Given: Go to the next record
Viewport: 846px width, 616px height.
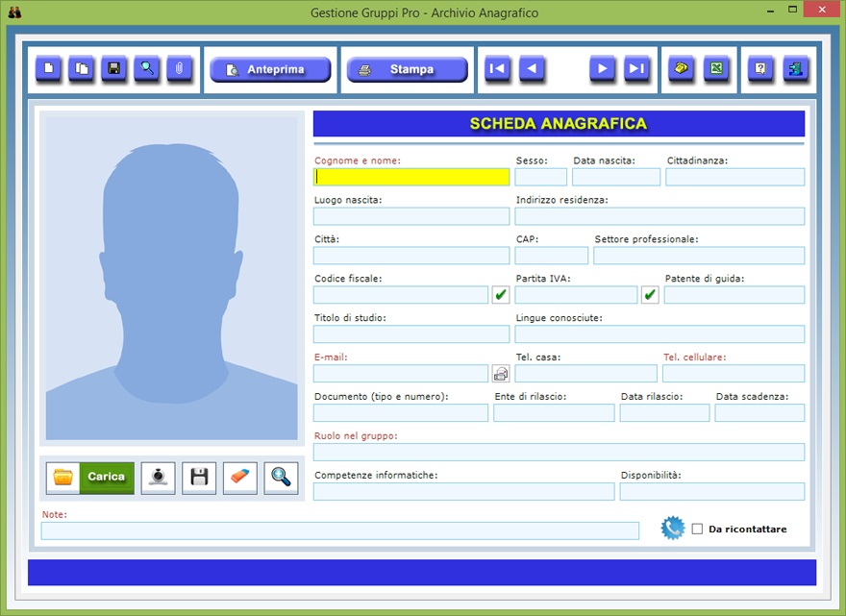Looking at the screenshot, I should tap(603, 69).
